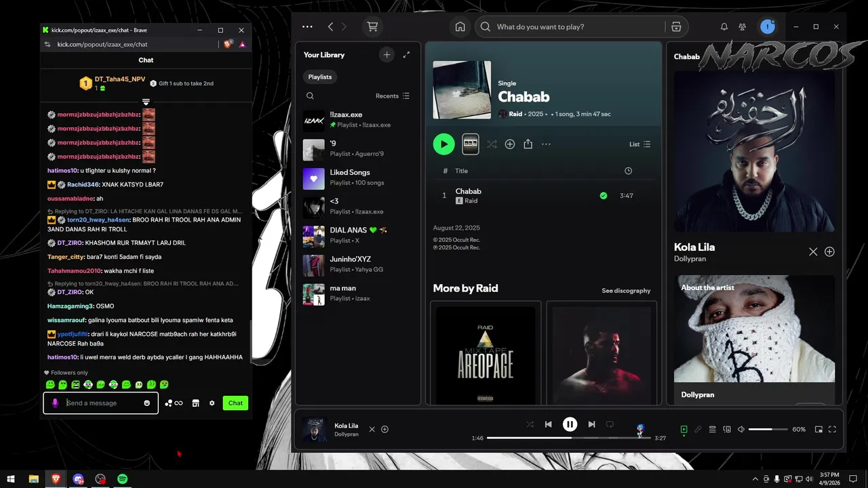Toggle Now Playing view button
Image resolution: width=868 pixels, height=488 pixels.
pyautogui.click(x=684, y=429)
